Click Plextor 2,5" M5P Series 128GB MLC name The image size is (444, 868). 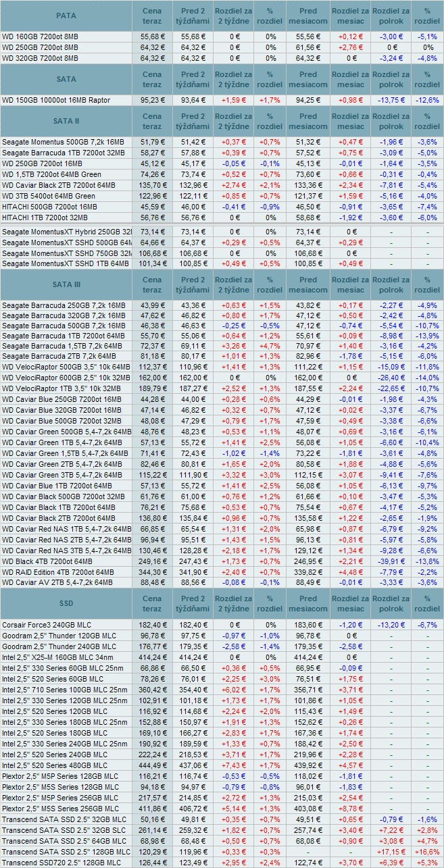coord(59,777)
